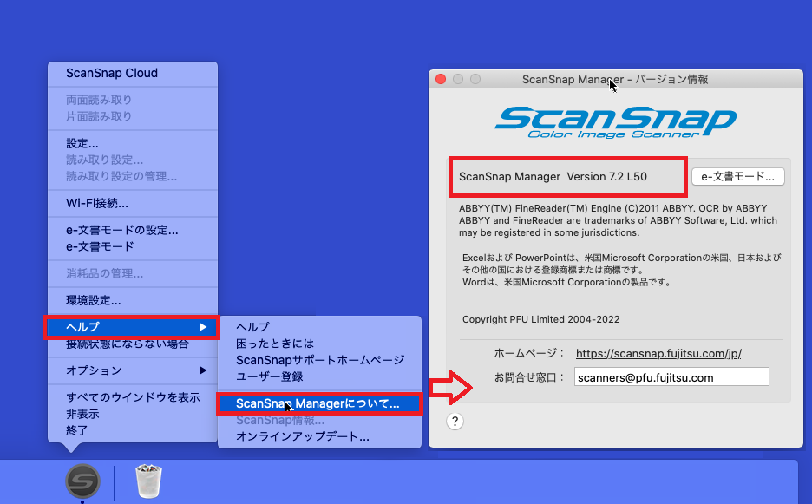This screenshot has height=504, width=812.
Task: Click the disabled ScanSnap情報... submenu item
Action: 319,420
